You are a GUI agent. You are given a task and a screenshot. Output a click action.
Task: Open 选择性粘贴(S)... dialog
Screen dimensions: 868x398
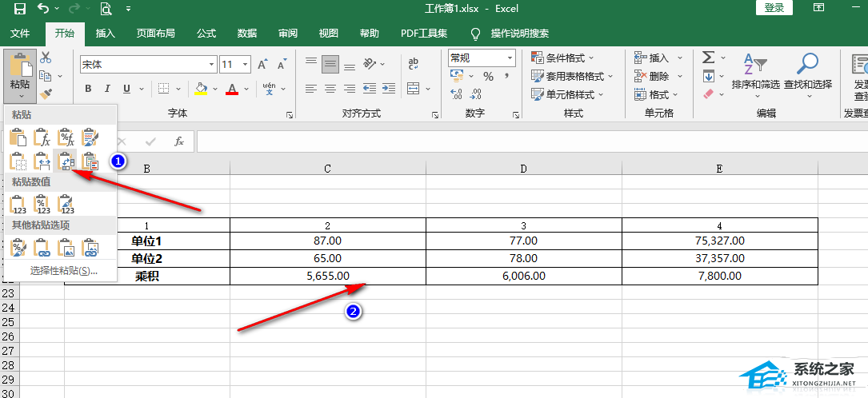click(64, 271)
